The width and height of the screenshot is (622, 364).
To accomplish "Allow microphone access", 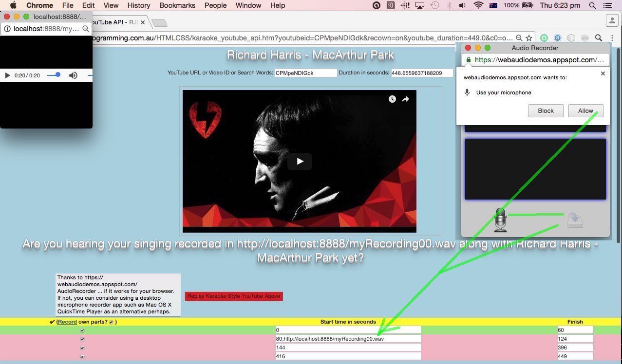I will click(x=585, y=110).
